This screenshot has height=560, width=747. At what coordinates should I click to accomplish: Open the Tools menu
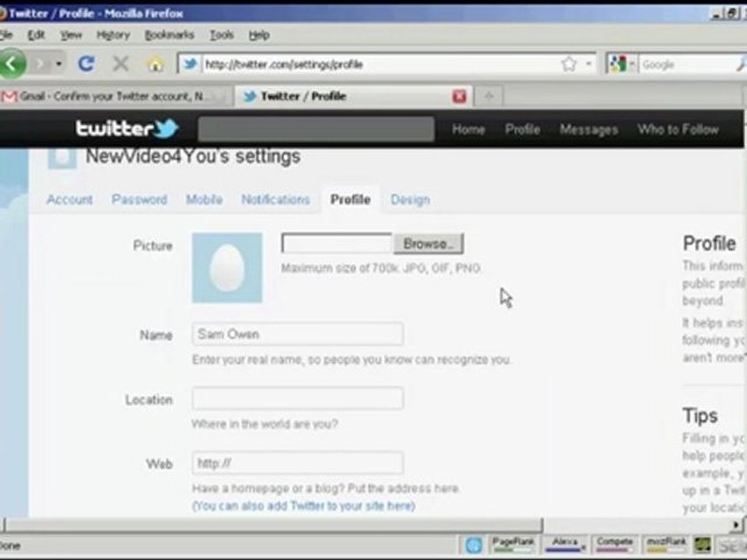pos(222,35)
